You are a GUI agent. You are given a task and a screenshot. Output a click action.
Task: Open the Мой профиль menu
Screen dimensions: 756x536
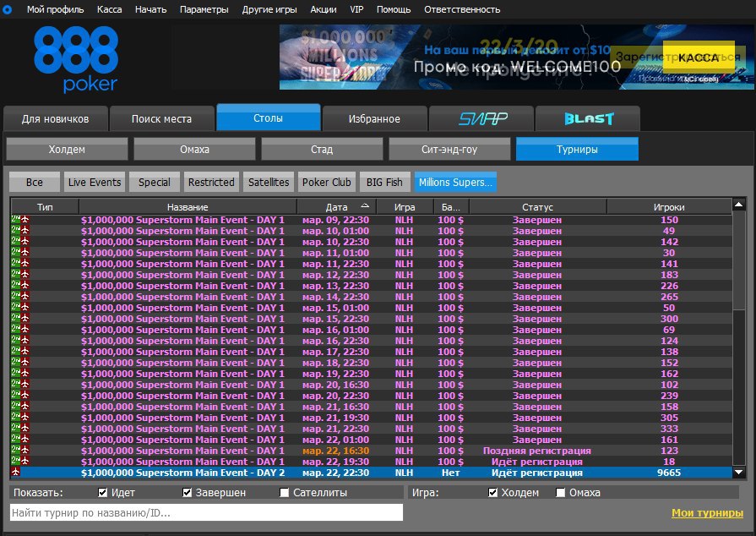pyautogui.click(x=55, y=9)
